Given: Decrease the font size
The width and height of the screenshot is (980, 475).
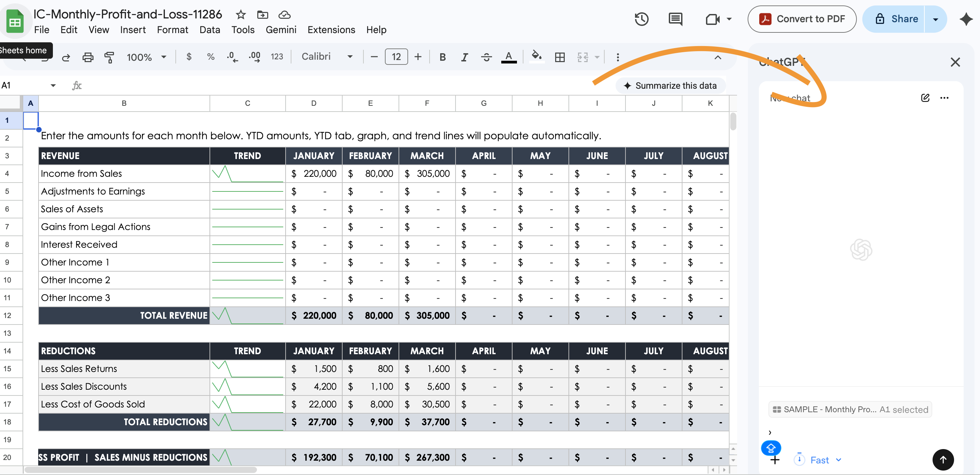Looking at the screenshot, I should click(x=374, y=57).
